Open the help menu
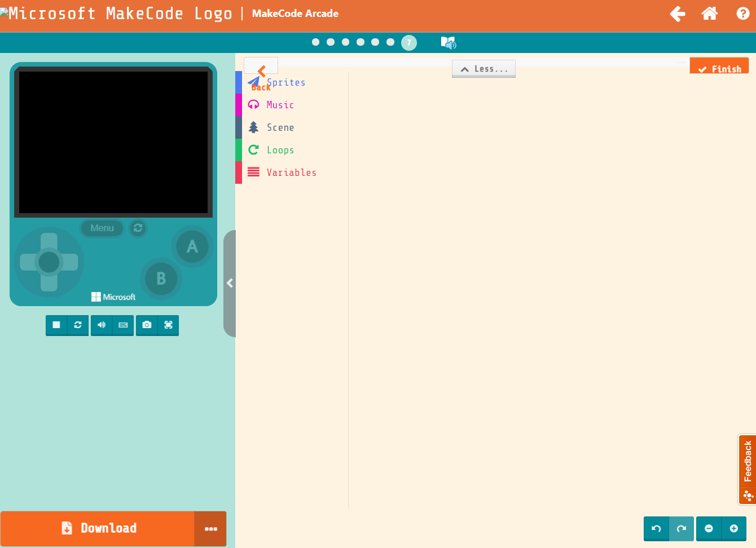 (x=742, y=14)
